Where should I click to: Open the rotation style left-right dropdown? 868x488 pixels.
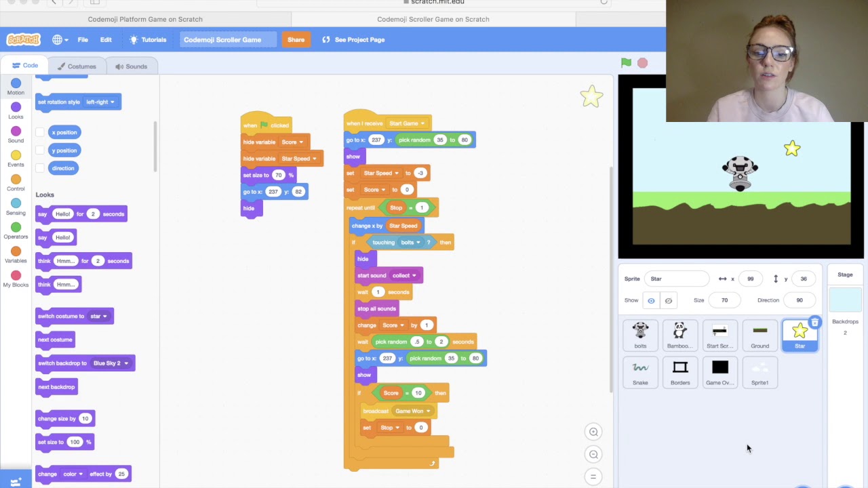tap(100, 102)
